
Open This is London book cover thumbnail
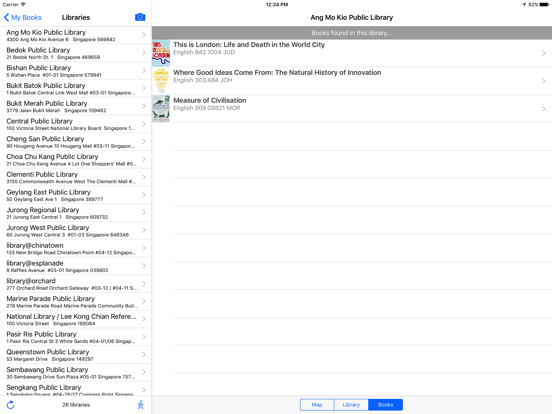coord(161,53)
